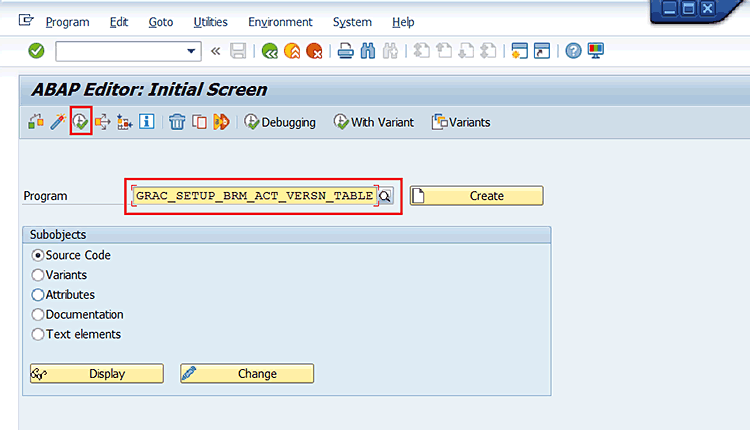Image resolution: width=750 pixels, height=430 pixels.
Task: Open the System menu
Action: click(x=352, y=22)
